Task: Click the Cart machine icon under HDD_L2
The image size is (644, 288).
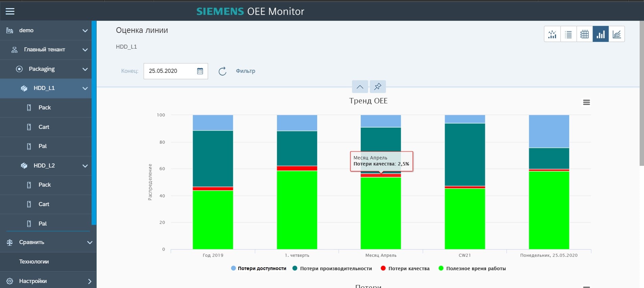Action: [29, 204]
